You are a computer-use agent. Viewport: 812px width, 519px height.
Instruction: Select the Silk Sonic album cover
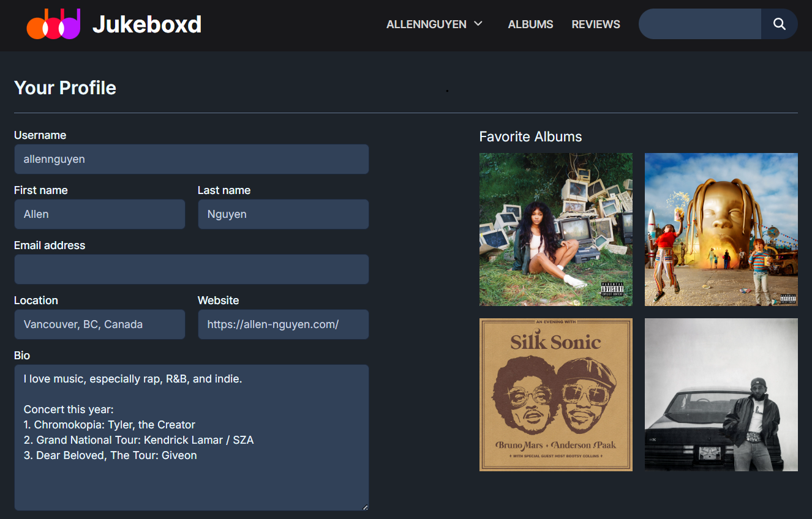tap(556, 395)
